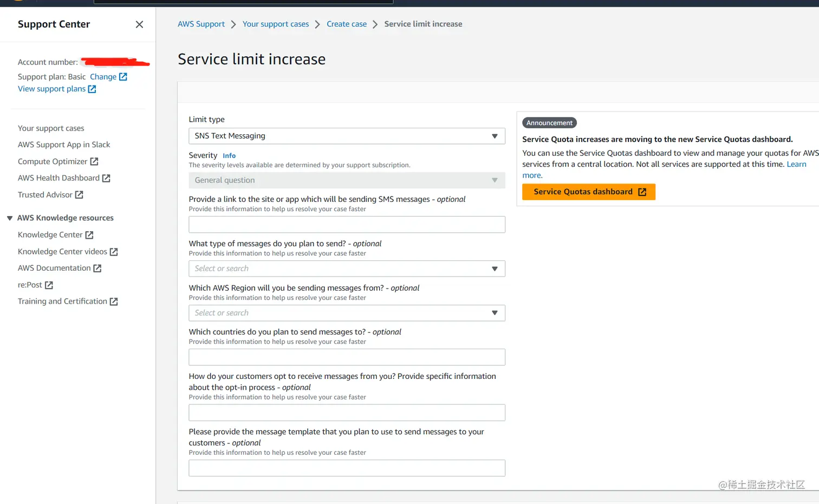Viewport: 819px width, 504px height.
Task: Click Knowledge Center videos external icon
Action: [114, 252]
